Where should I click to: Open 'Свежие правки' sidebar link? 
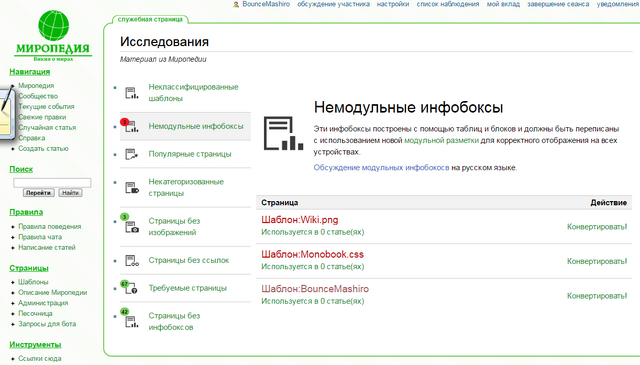click(42, 117)
